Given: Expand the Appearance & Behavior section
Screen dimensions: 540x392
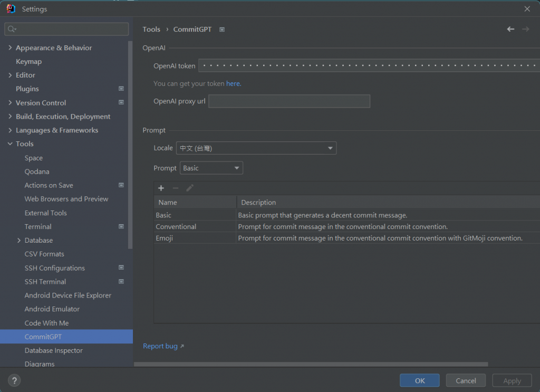Looking at the screenshot, I should [10, 48].
